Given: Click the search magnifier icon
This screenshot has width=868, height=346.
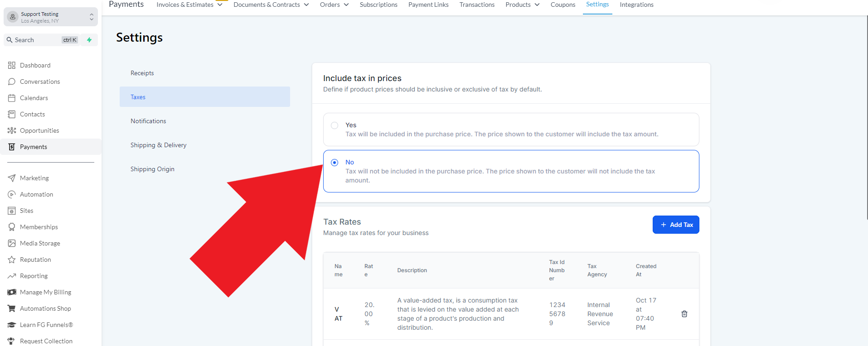Looking at the screenshot, I should coord(10,40).
